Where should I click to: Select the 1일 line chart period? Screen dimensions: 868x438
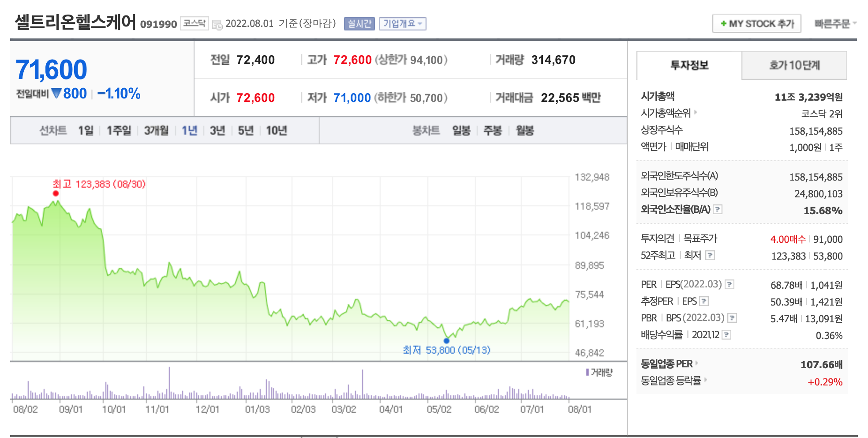click(x=86, y=131)
